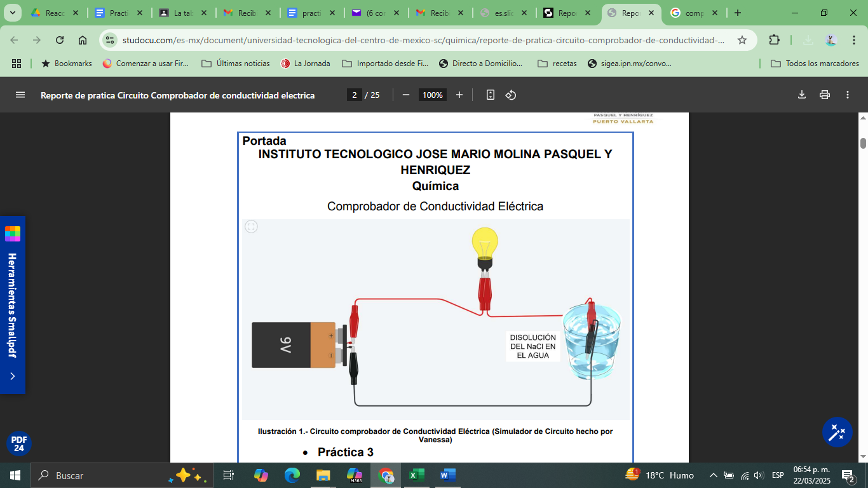Open the Todos los marcadores folder
This screenshot has height=488, width=868.
click(x=815, y=64)
